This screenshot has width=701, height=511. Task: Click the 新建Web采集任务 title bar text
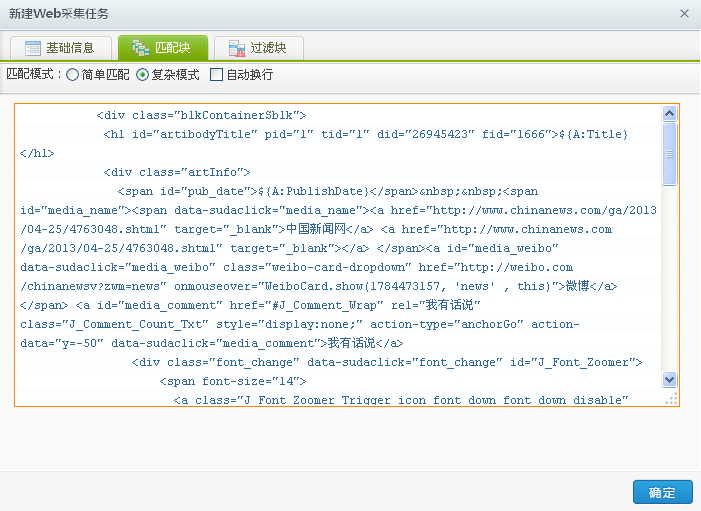coord(60,14)
